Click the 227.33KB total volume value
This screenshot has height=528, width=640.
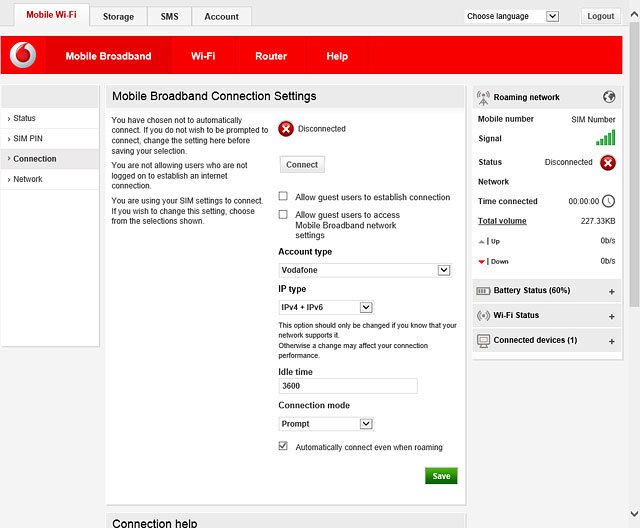point(598,221)
